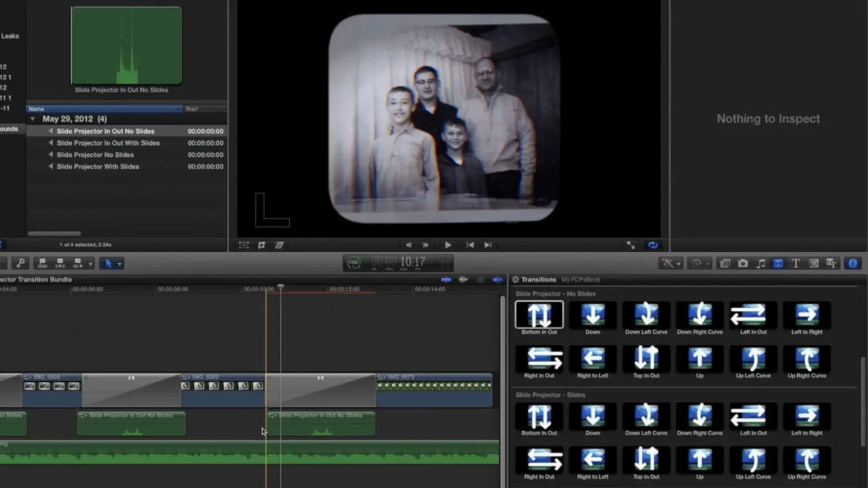868x488 pixels.
Task: Sort by the Name column header
Action: pyautogui.click(x=105, y=109)
